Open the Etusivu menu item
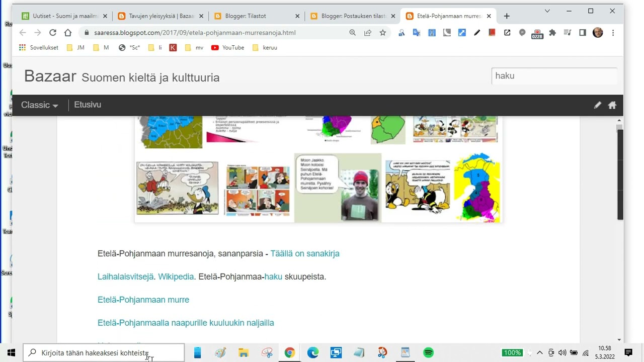 point(88,105)
